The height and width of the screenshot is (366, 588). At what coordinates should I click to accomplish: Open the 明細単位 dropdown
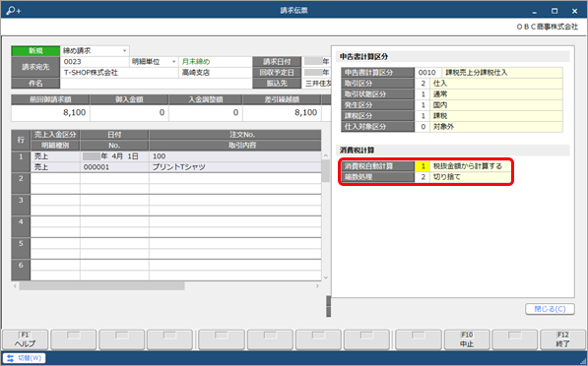pyautogui.click(x=174, y=61)
